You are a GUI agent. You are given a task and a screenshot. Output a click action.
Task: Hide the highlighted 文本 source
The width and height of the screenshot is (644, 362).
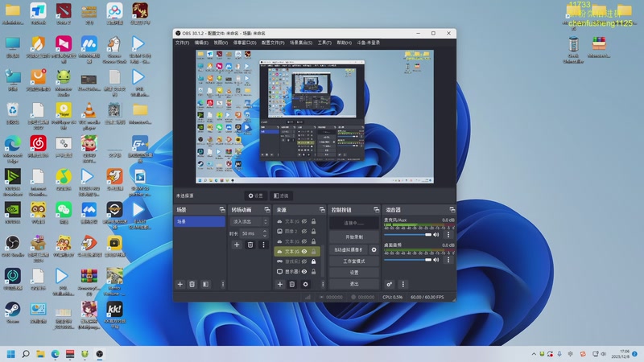(x=304, y=251)
